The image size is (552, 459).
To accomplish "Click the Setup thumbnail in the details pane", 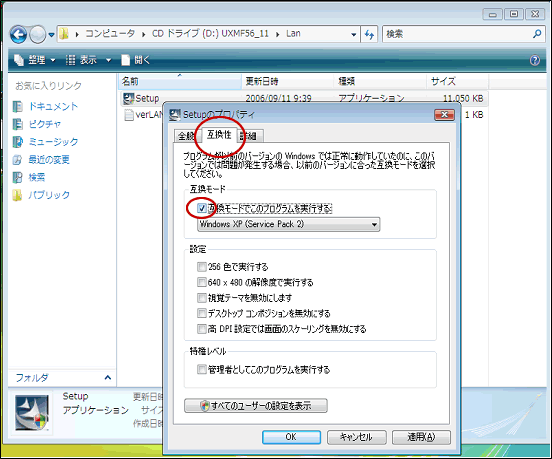I will (x=32, y=413).
